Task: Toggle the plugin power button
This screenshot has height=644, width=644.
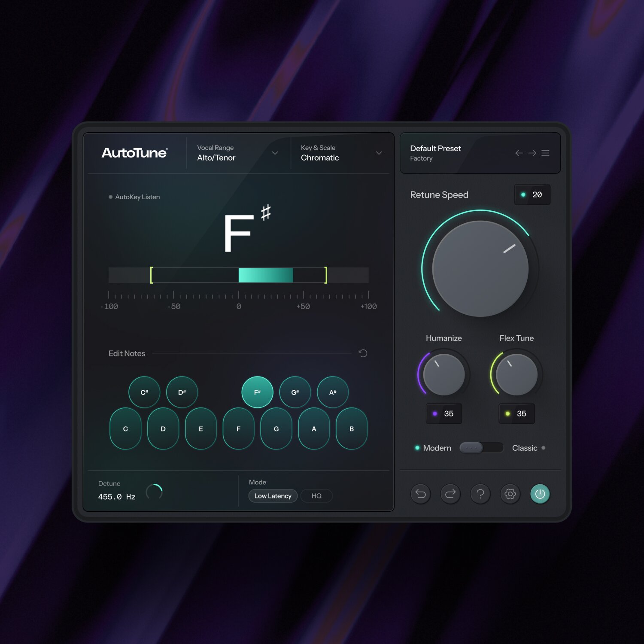Action: [540, 494]
